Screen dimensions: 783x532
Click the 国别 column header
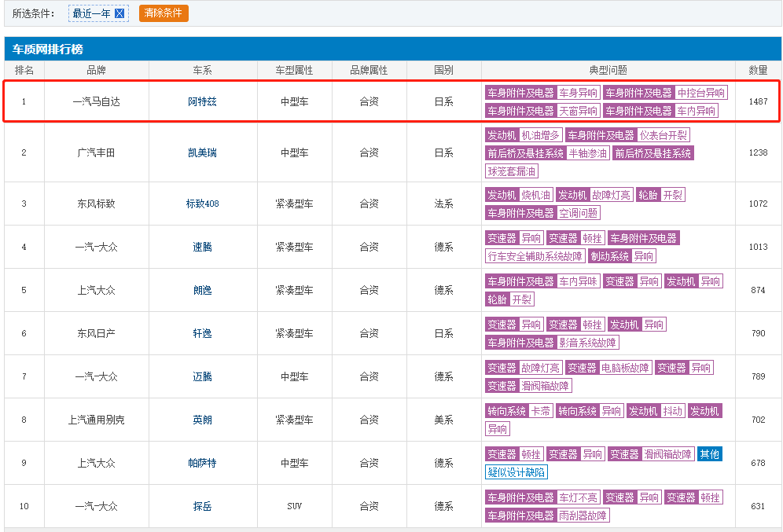[444, 71]
